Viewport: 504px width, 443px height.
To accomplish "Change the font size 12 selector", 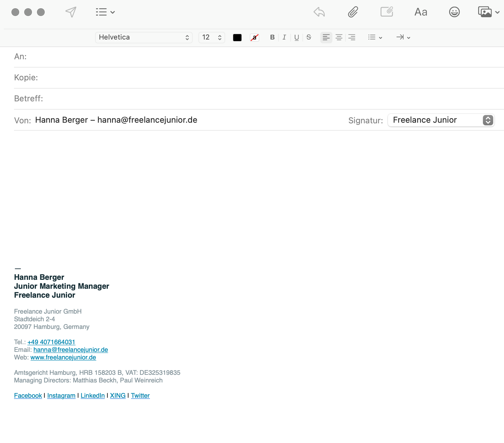I will [x=212, y=37].
